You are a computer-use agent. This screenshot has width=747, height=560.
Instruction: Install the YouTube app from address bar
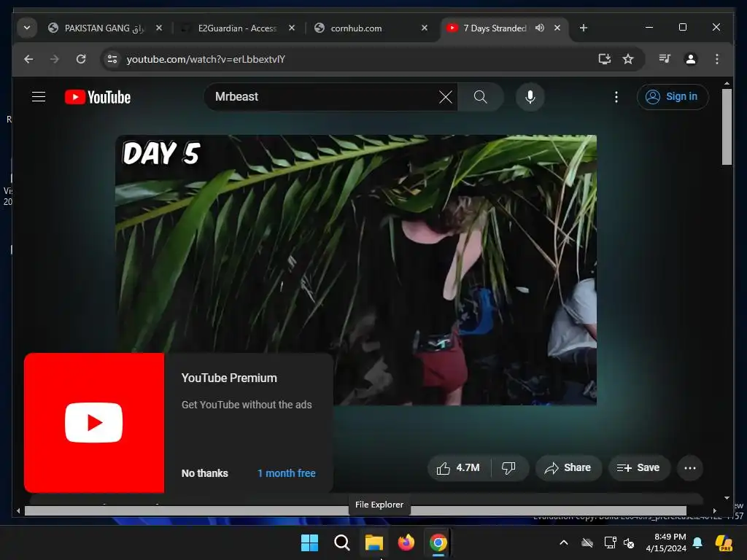(605, 59)
